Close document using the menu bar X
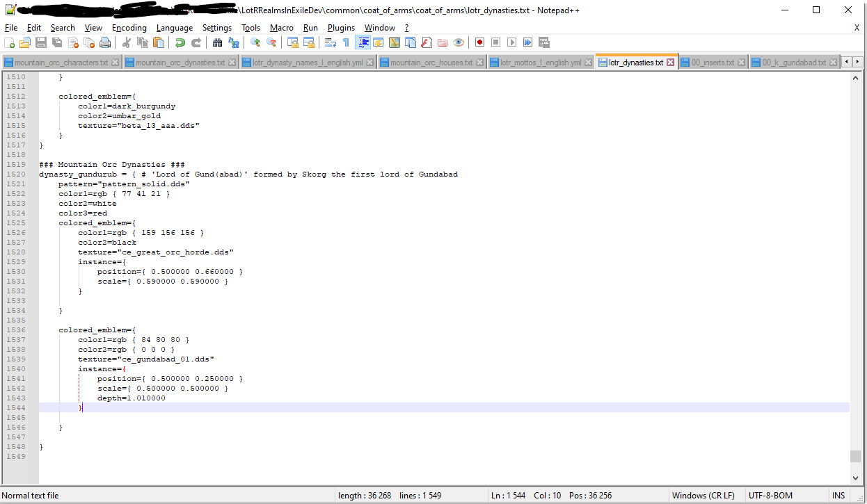The height and width of the screenshot is (504, 867). [x=857, y=28]
